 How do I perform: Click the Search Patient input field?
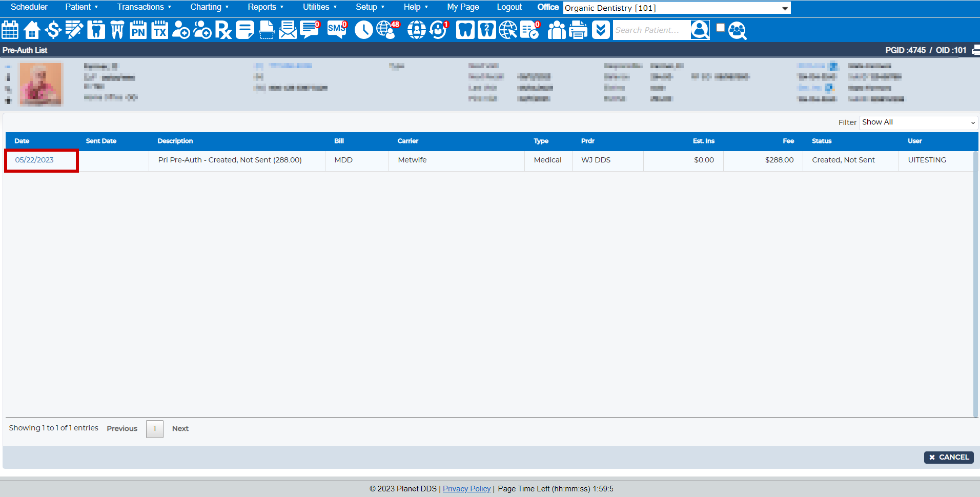point(651,30)
